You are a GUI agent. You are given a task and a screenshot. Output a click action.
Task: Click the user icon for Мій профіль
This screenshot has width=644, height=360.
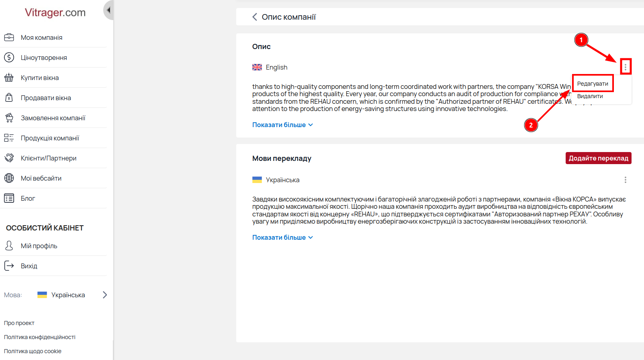coord(9,246)
